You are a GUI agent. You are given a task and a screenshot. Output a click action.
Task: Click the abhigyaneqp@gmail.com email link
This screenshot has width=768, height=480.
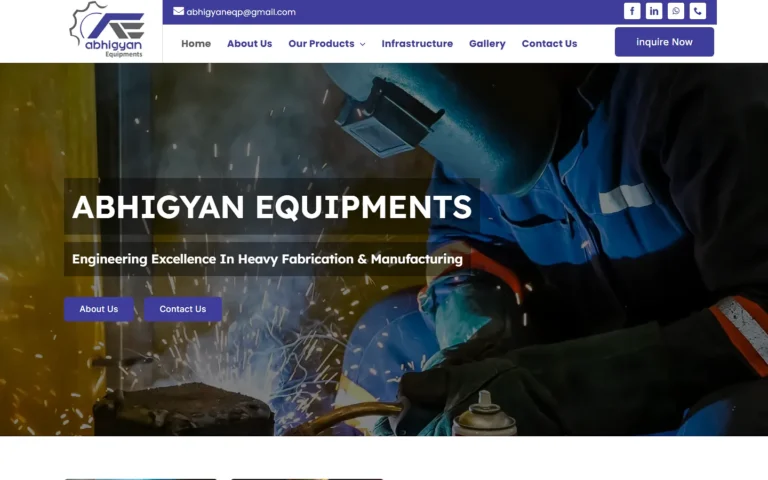(x=241, y=12)
